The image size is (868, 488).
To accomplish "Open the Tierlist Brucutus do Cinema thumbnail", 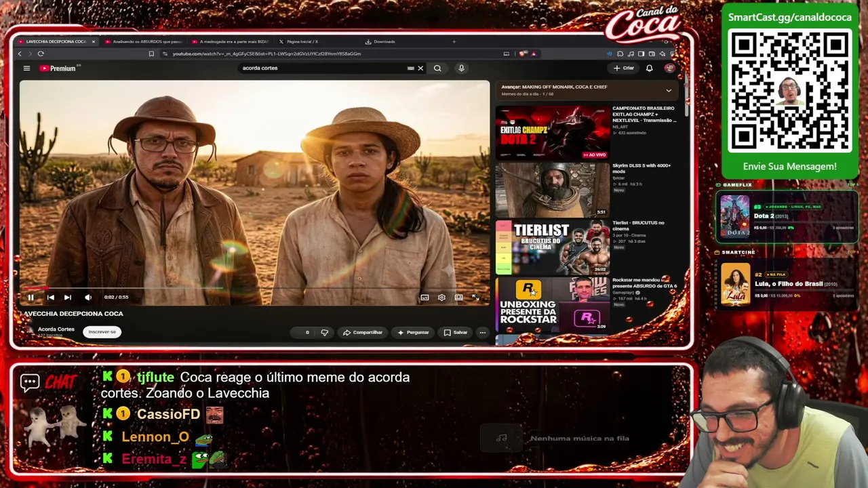I will click(x=553, y=247).
